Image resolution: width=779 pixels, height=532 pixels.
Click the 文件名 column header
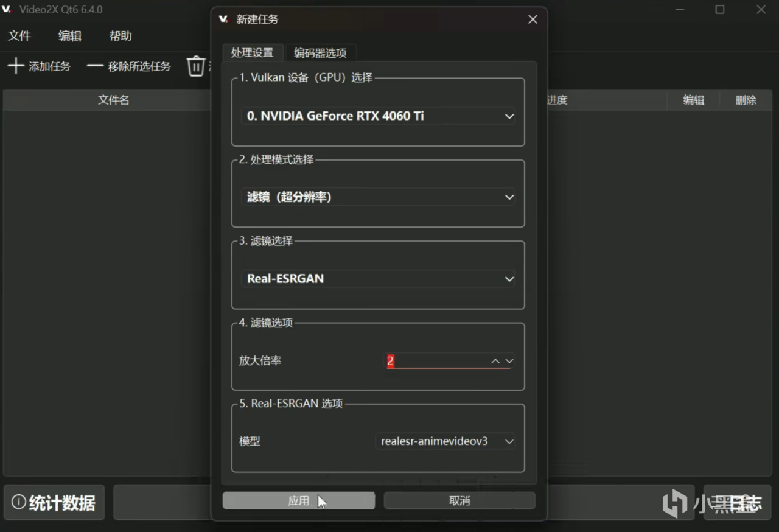(114, 100)
